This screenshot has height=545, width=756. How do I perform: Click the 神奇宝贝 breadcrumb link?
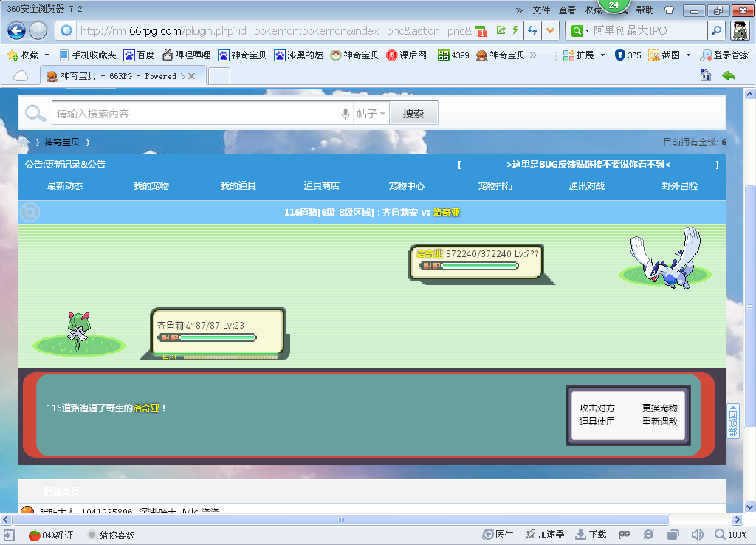click(x=62, y=143)
